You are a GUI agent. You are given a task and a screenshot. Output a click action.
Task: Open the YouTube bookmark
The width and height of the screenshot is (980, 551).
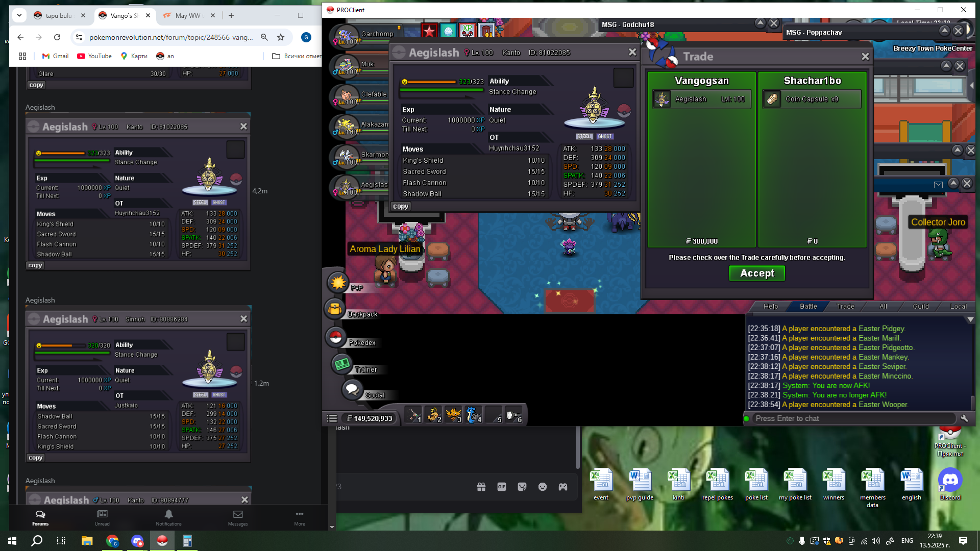94,56
